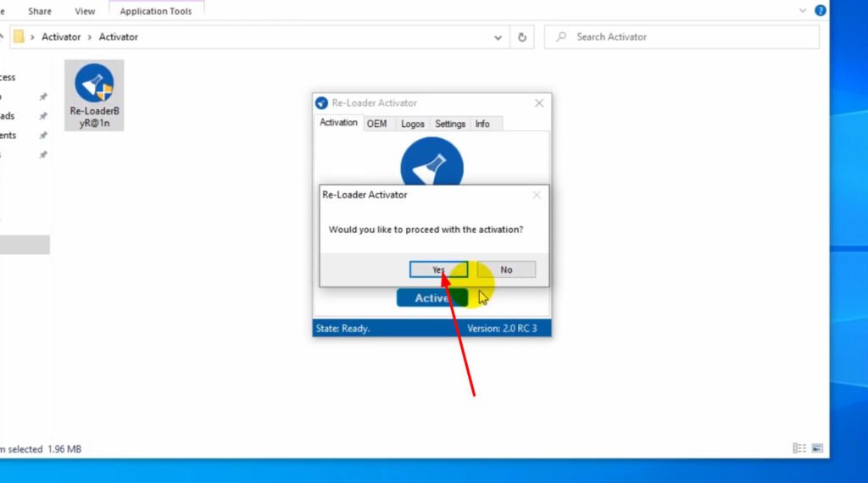Switch to the Info tab
The image size is (868, 483).
[482, 124]
